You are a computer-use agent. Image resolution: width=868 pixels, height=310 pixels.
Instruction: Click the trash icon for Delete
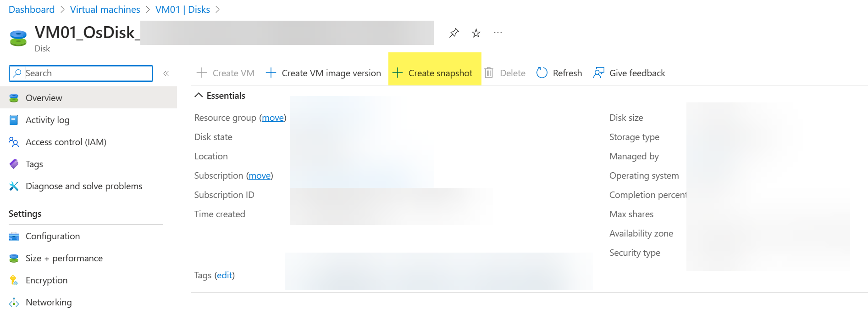click(x=489, y=73)
